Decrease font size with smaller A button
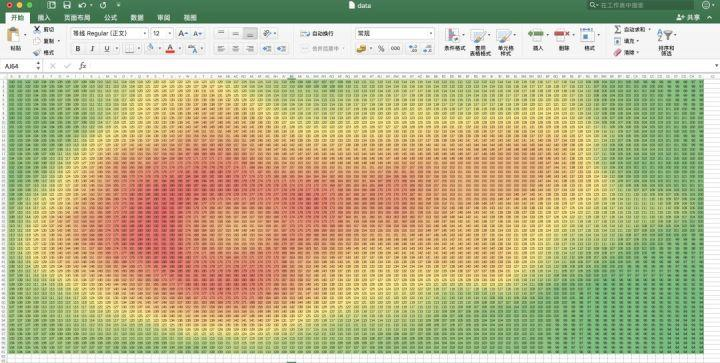720x363 pixels. pos(197,34)
